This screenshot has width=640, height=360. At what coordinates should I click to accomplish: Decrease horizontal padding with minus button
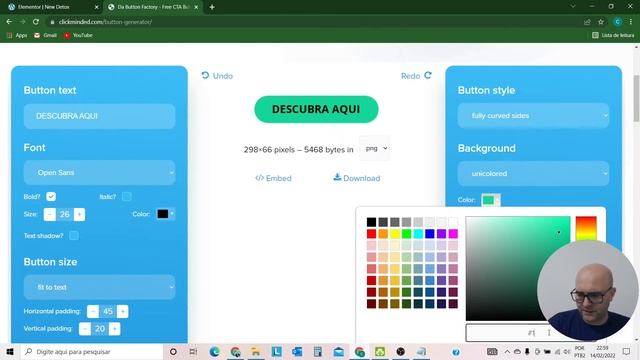point(93,311)
